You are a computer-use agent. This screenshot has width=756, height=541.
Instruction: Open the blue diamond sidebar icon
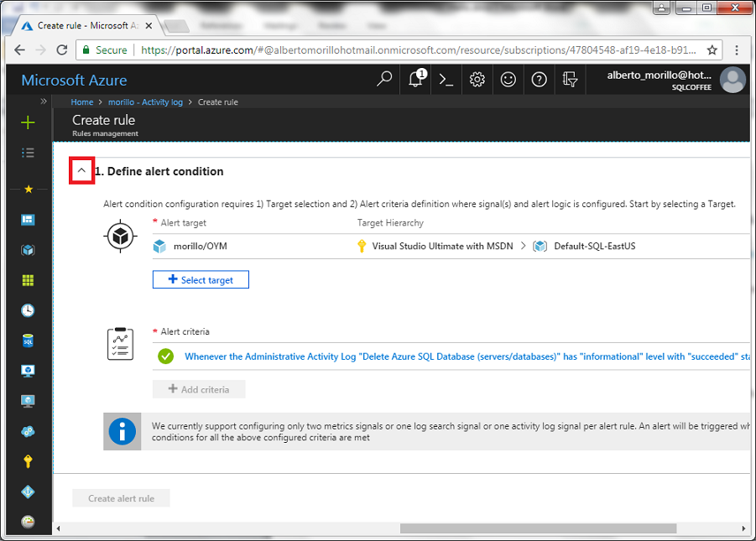pyautogui.click(x=28, y=492)
